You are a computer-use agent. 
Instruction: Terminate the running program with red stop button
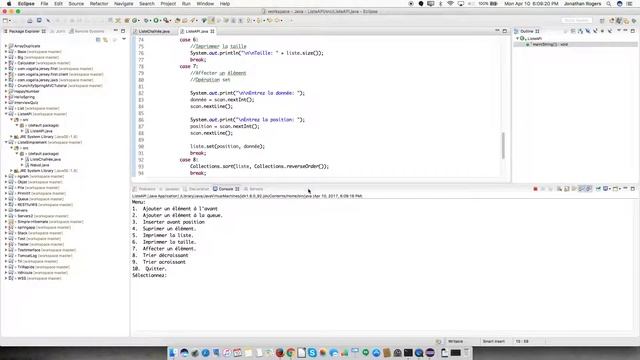[x=535, y=189]
